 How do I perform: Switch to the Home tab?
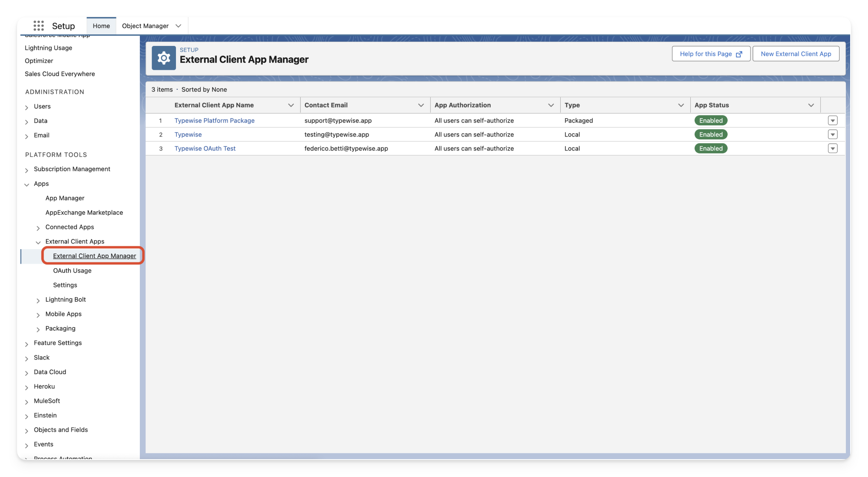coord(101,26)
